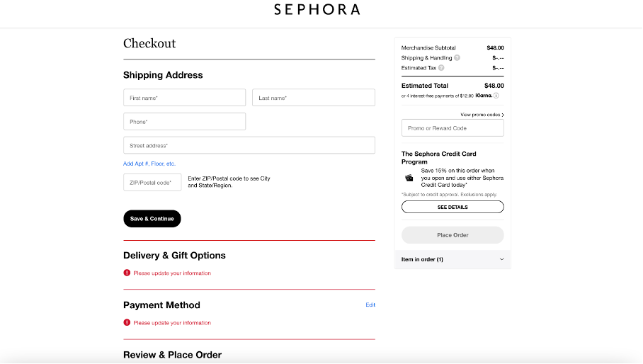Click the See Details button
643x364 pixels.
click(x=453, y=207)
